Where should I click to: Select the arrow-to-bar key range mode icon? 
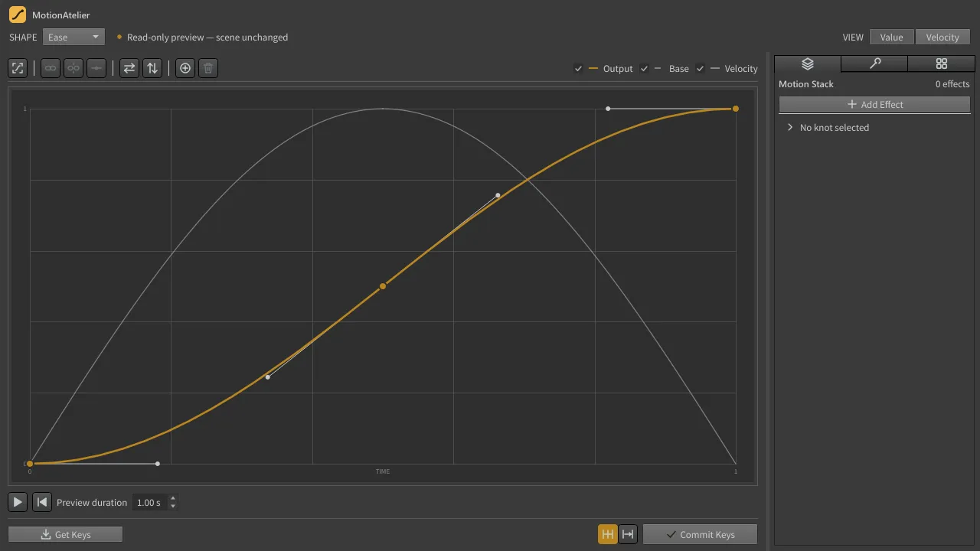(x=628, y=534)
